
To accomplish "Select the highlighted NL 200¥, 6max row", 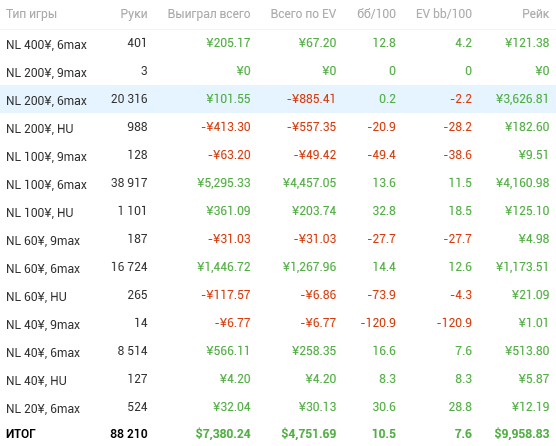I will pyautogui.click(x=278, y=99).
